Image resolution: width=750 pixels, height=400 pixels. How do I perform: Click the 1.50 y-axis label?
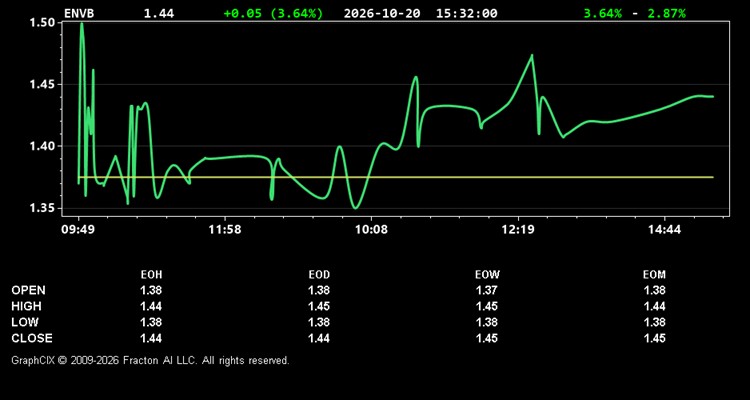(x=44, y=22)
